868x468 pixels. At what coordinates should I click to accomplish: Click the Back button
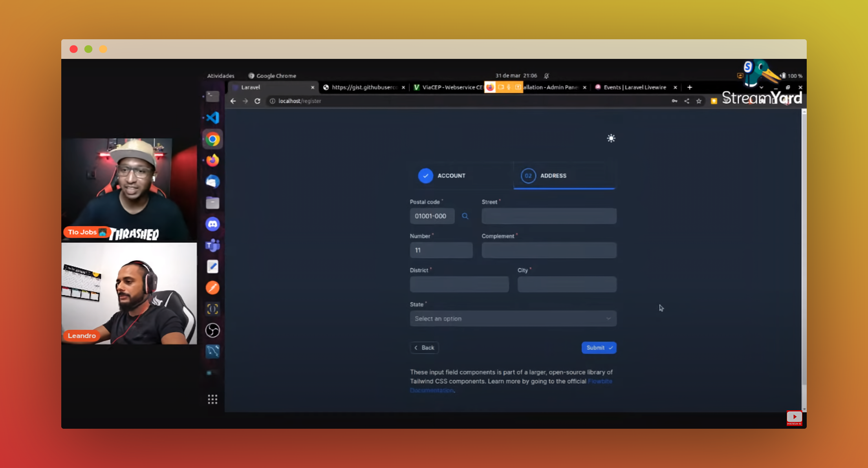[x=424, y=347]
